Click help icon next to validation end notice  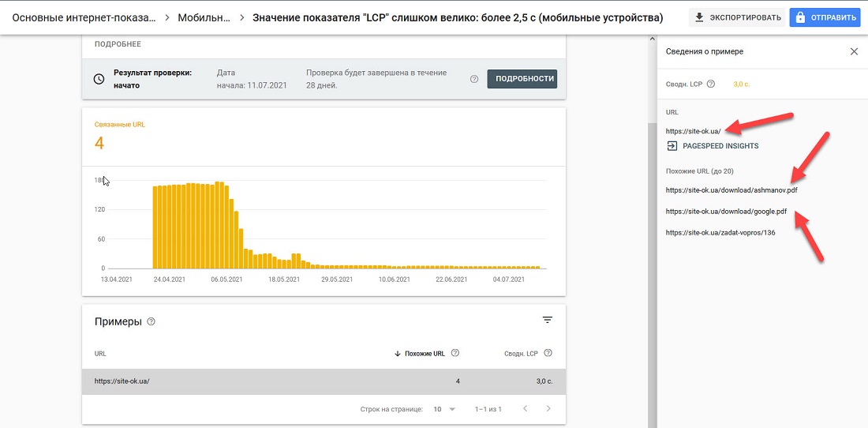point(474,79)
